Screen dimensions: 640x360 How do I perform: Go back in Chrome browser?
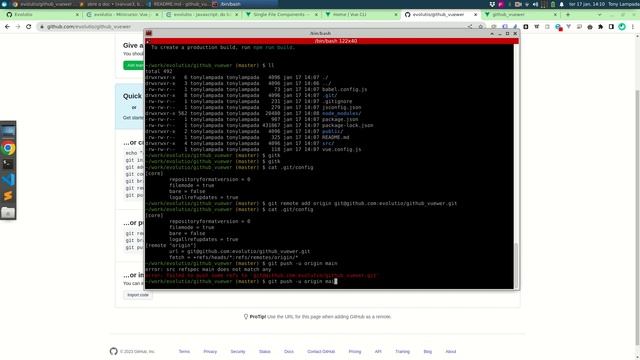[x=7, y=27]
